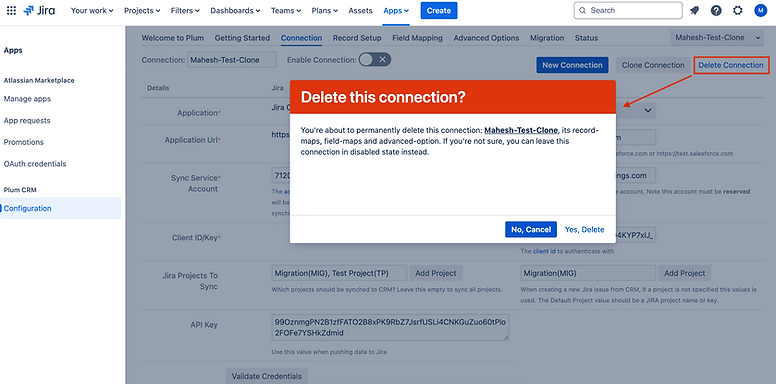Switch to the Status tab
Screen dimensions: 776x384
click(x=586, y=38)
